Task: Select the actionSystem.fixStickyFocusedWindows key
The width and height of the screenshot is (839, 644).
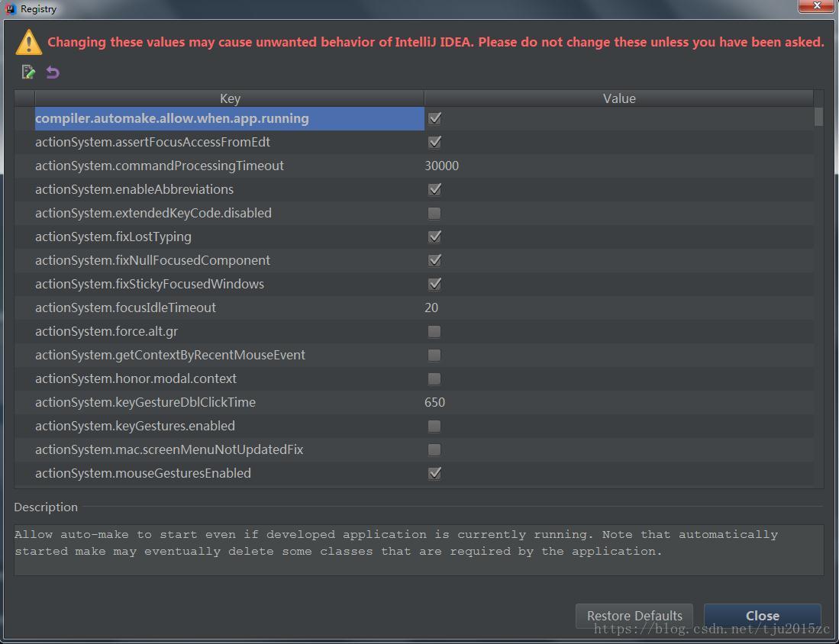Action: pyautogui.click(x=150, y=284)
